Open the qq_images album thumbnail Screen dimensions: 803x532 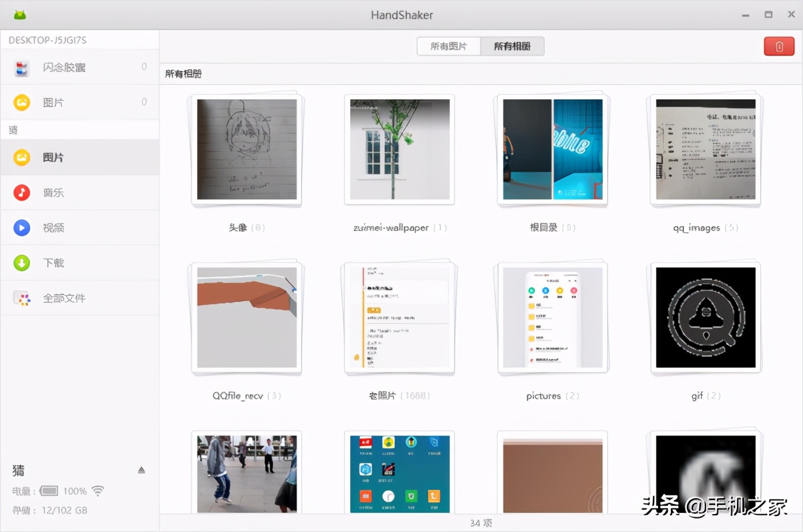pyautogui.click(x=705, y=149)
